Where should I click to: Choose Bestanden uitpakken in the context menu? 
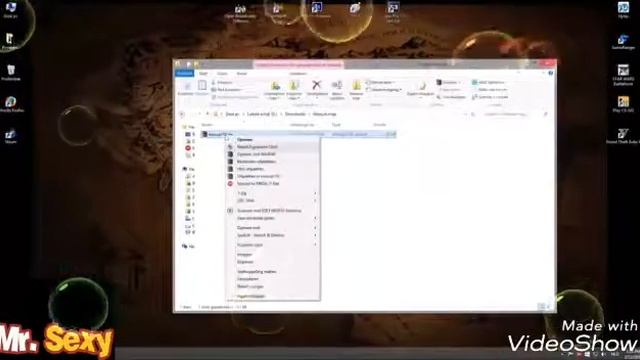pos(273,162)
